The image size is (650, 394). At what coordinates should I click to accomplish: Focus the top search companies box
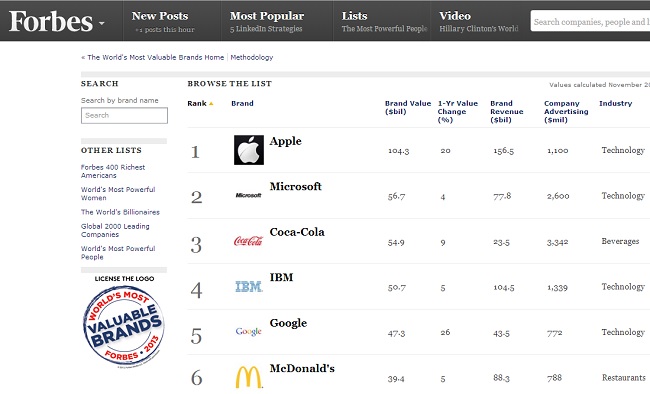click(590, 21)
